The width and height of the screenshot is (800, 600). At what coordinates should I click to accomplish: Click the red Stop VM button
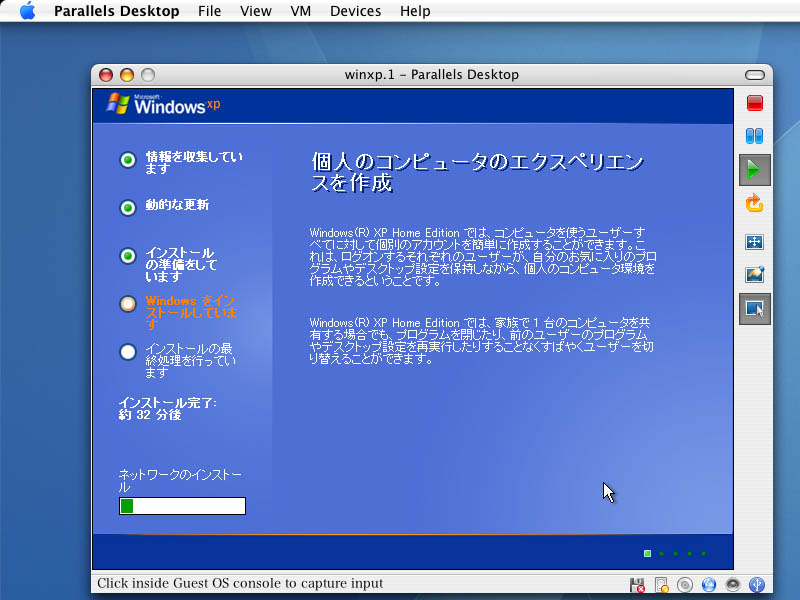pos(755,103)
